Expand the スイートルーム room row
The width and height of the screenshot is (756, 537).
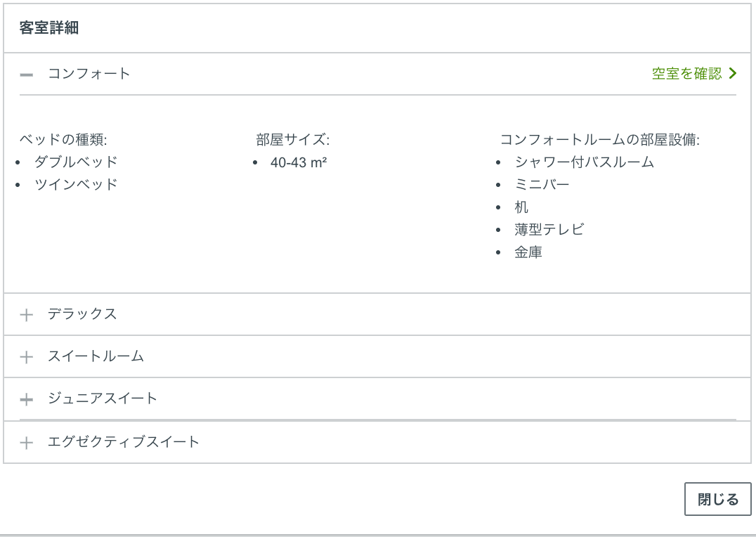click(x=96, y=356)
